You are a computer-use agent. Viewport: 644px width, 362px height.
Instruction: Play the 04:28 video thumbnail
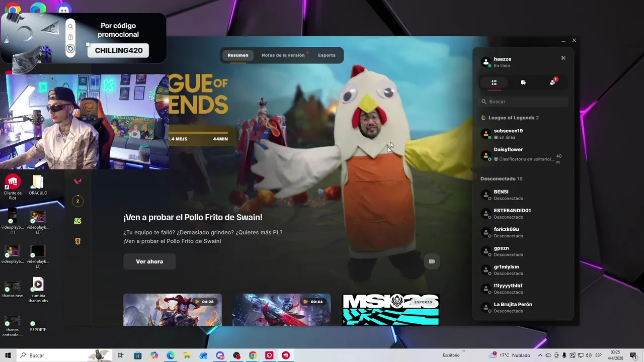tap(173, 310)
